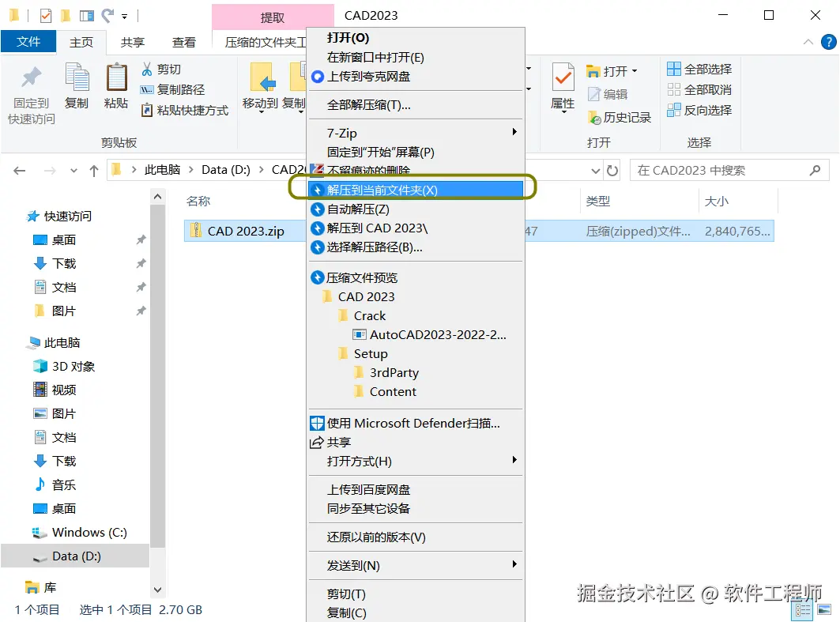Viewport: 840px width, 622px height.
Task: Choose Auto extract (自动解压)
Action: tap(415, 209)
